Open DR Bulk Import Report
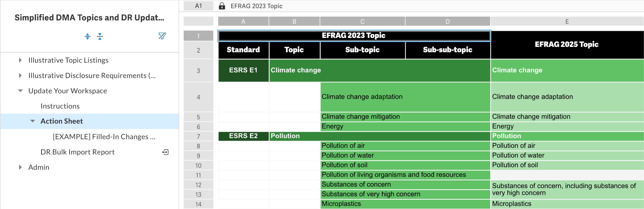This screenshot has height=209, width=644. [x=78, y=152]
